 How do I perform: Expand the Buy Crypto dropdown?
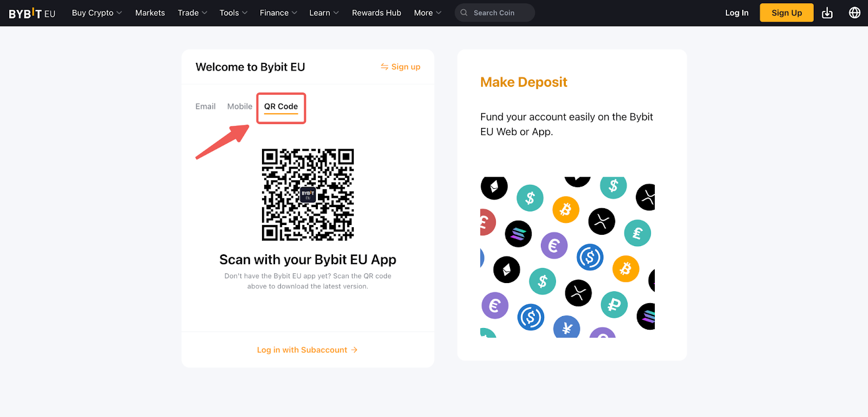tap(97, 13)
